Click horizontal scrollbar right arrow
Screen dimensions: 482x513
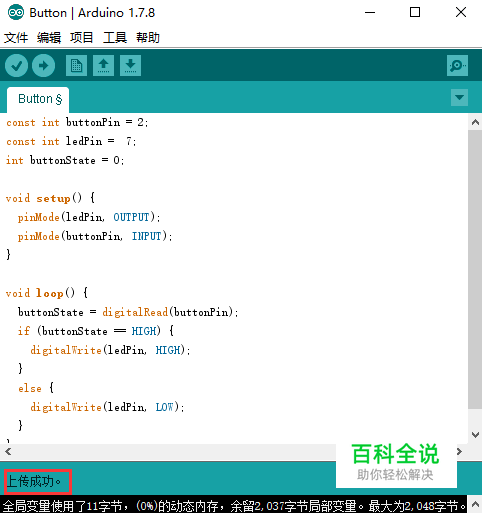pyautogui.click(x=460, y=452)
